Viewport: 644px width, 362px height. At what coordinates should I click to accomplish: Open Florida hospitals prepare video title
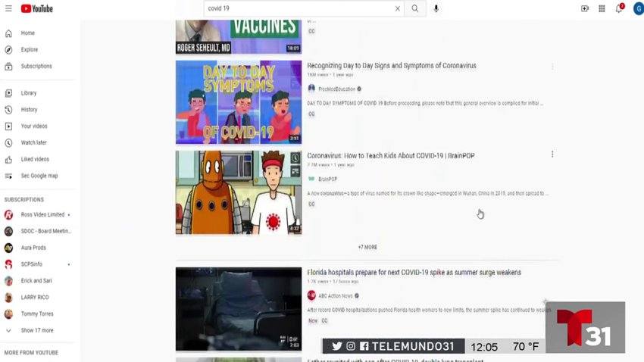coord(414,273)
